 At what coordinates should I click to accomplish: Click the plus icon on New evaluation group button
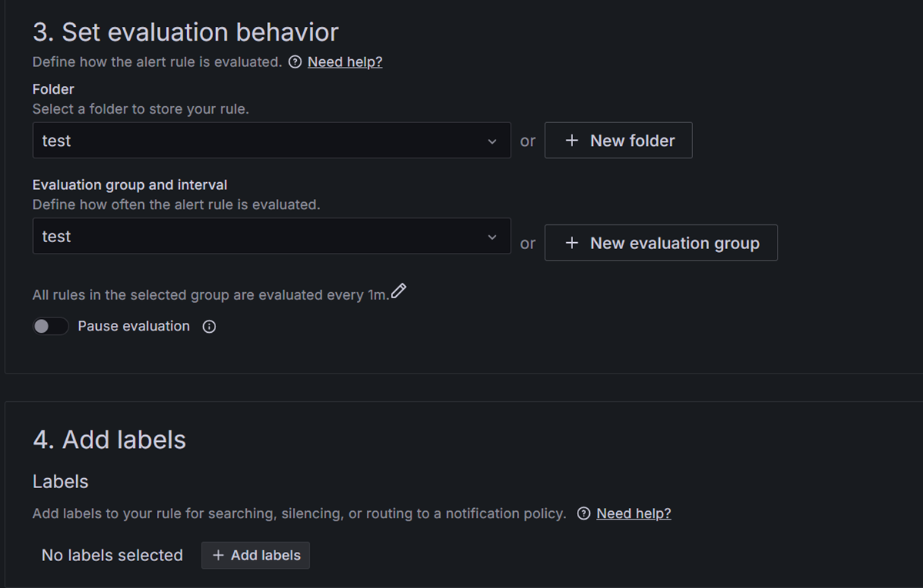point(571,243)
